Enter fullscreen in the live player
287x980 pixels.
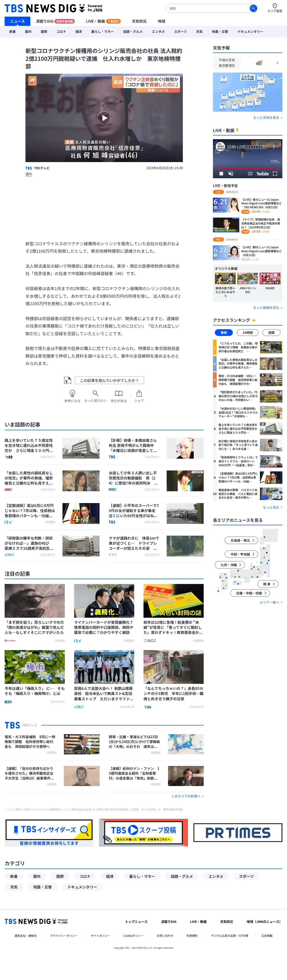(275, 173)
